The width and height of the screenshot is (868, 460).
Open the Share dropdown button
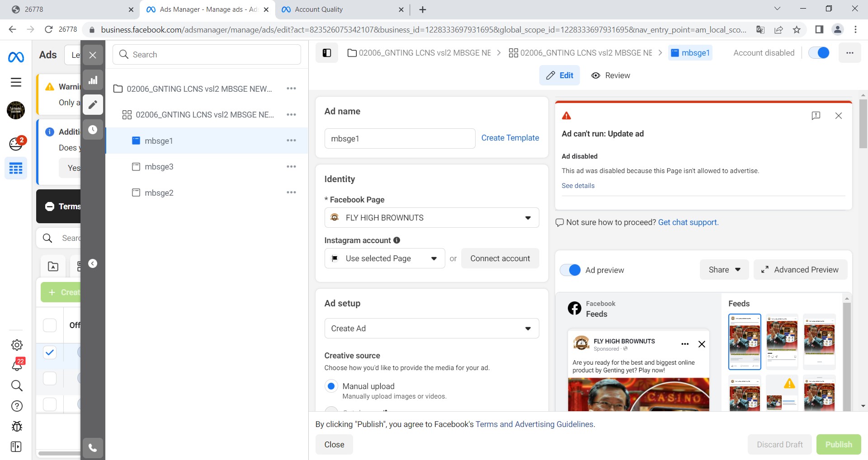724,270
